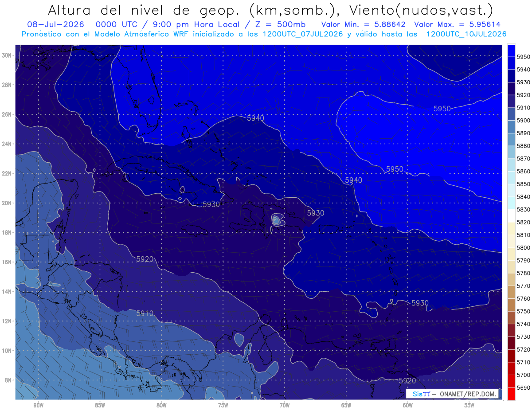Click the 5860 value on the color scale
Screen dimensions: 532x411
coord(524,172)
